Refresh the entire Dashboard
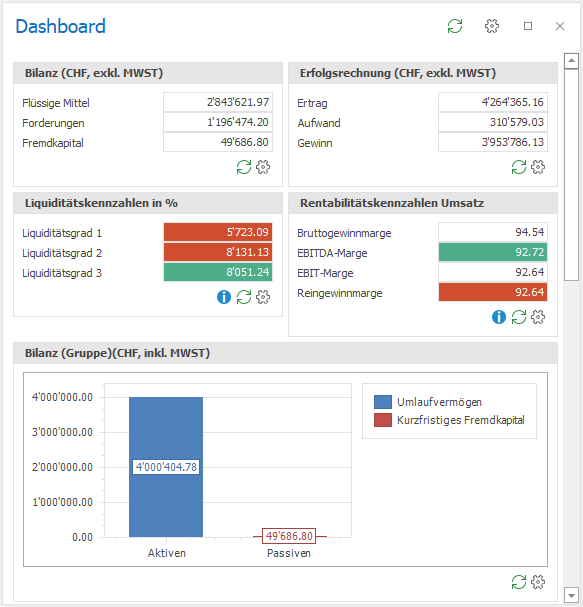The image size is (583, 607). coord(455,26)
